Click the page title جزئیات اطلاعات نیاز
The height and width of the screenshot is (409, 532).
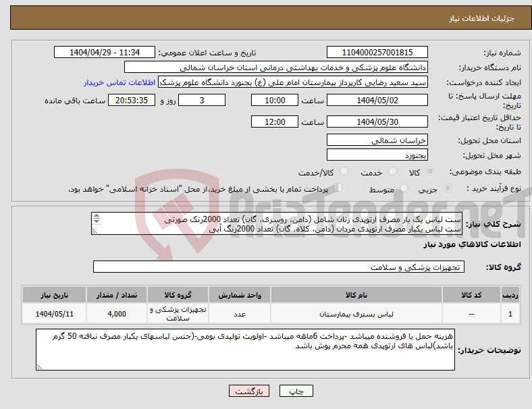tap(482, 18)
